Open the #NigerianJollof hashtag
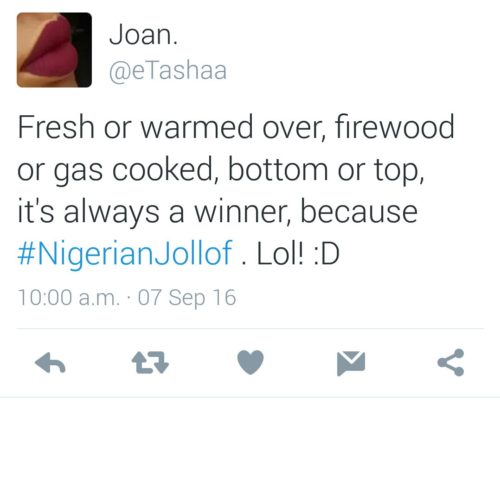500x500 pixels. coord(125,254)
